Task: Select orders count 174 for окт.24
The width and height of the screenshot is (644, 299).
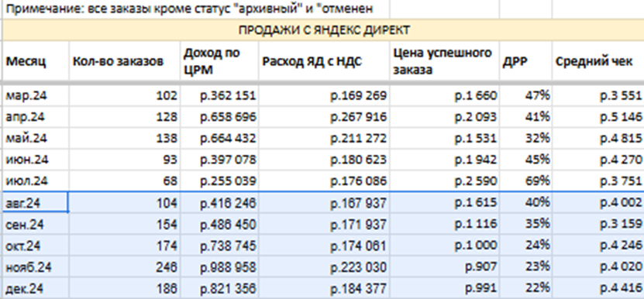Action: pyautogui.click(x=125, y=246)
